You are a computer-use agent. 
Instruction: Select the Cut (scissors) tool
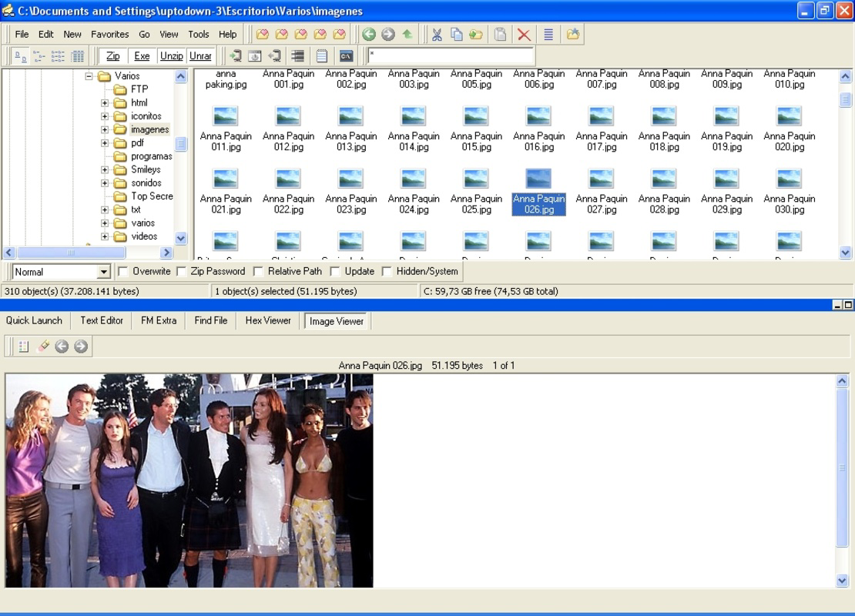[437, 35]
